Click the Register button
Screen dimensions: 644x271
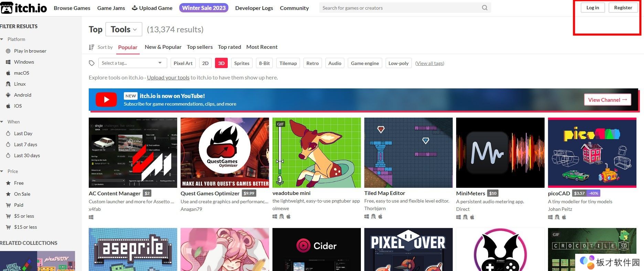pos(623,8)
